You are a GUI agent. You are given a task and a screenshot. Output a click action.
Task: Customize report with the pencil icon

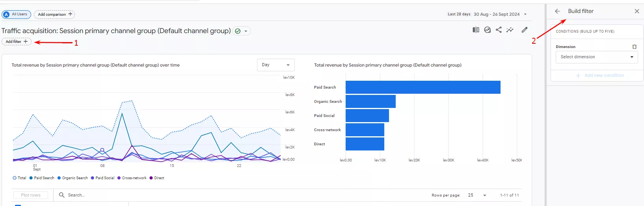click(525, 30)
